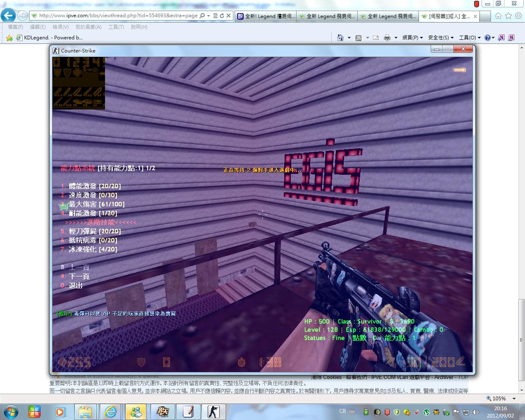Open the Windows Start button
525x420 pixels.
(x=11, y=411)
